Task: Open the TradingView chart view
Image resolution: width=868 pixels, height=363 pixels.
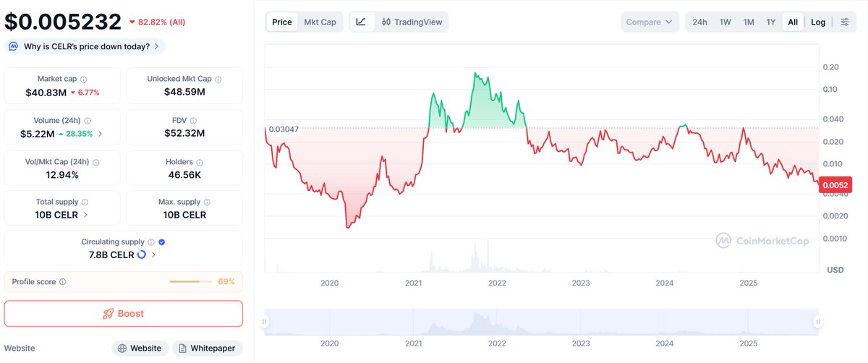Action: click(412, 22)
